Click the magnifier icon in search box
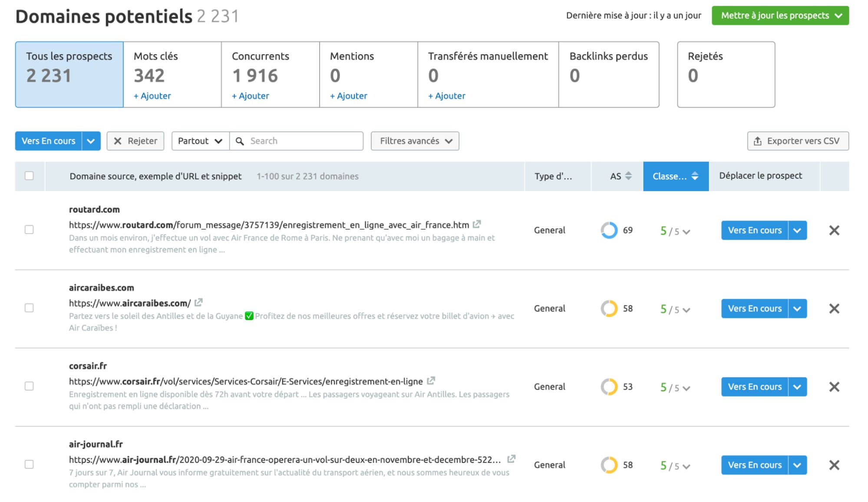 240,141
